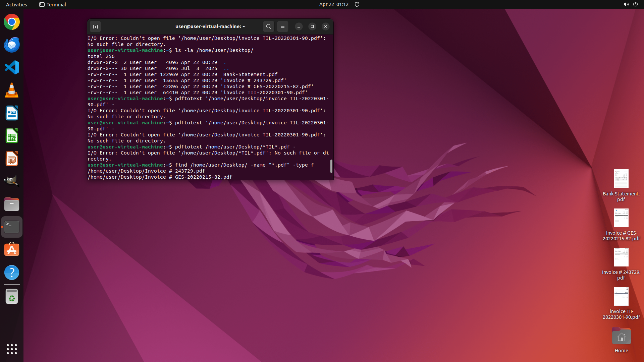The width and height of the screenshot is (644, 362).
Task: Open LibreOffice Impress presentations
Action: coord(12,159)
